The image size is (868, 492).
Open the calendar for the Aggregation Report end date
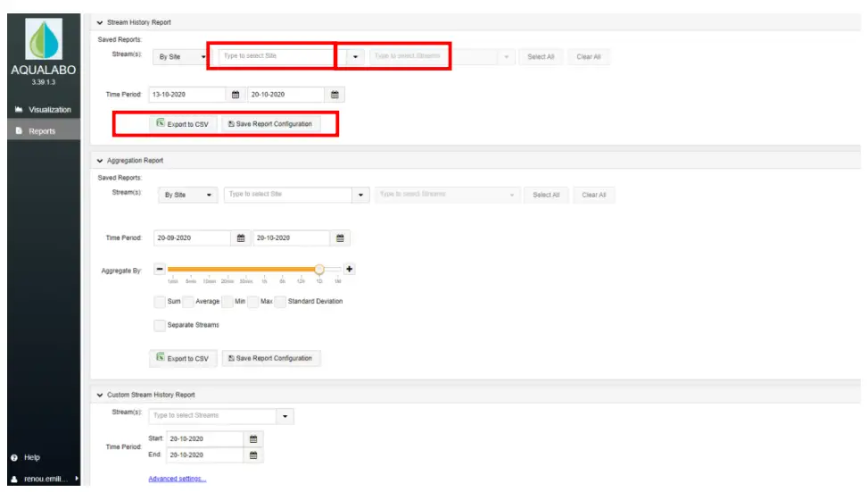point(340,238)
